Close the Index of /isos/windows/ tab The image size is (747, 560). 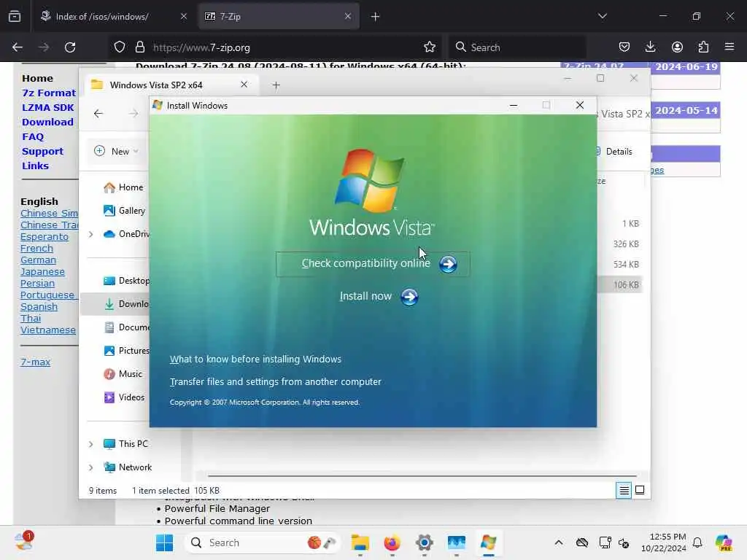click(x=184, y=16)
